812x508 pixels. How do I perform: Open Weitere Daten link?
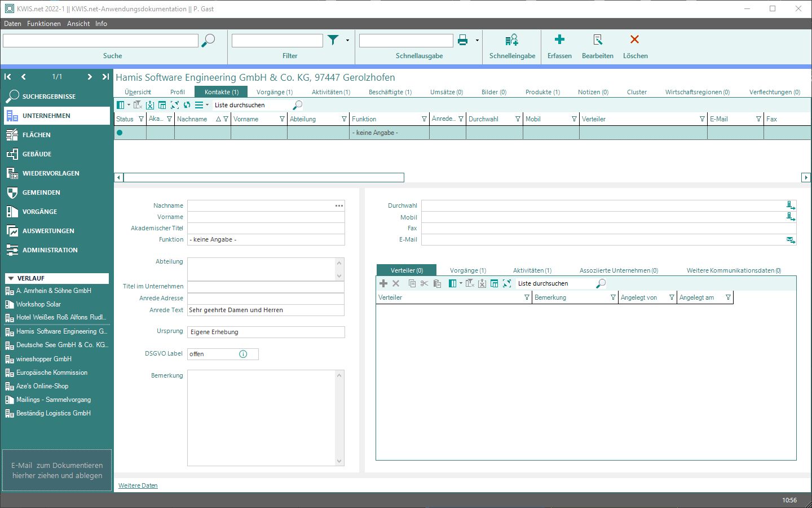coord(138,485)
